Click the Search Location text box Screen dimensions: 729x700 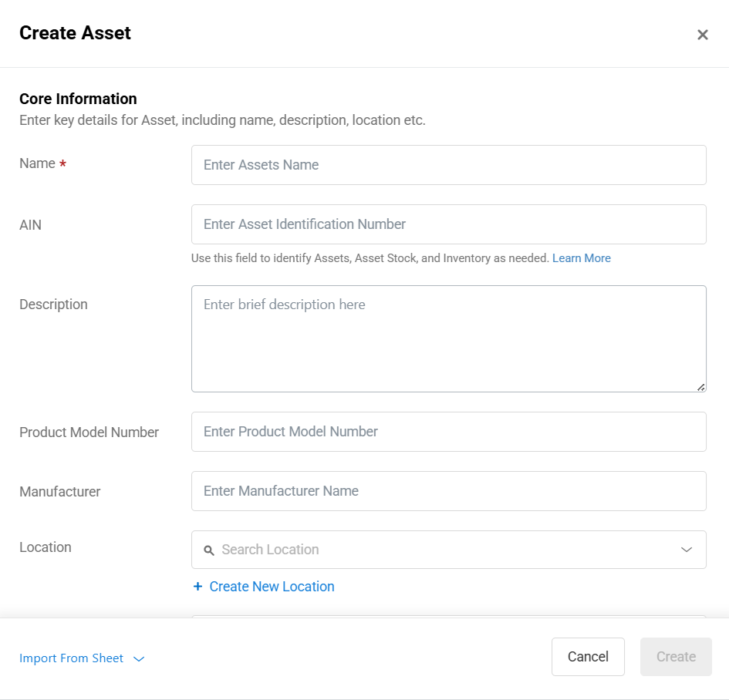[449, 550]
